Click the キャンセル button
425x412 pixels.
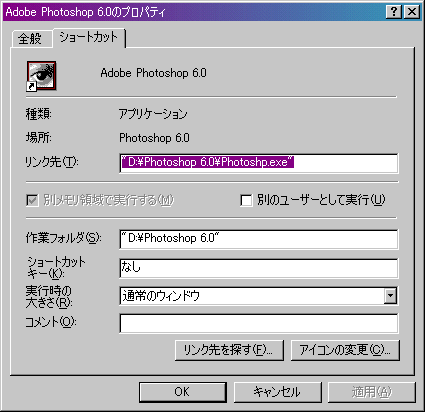pyautogui.click(x=278, y=392)
